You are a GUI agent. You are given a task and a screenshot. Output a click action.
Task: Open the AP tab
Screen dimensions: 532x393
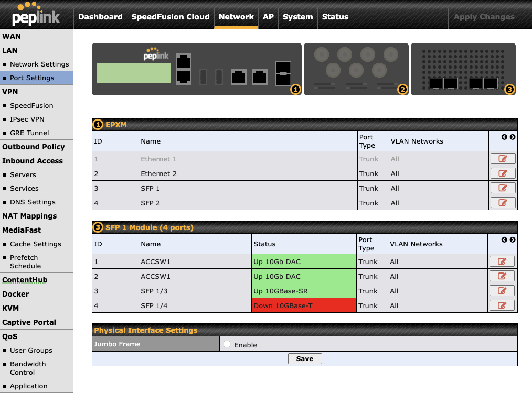coord(269,17)
